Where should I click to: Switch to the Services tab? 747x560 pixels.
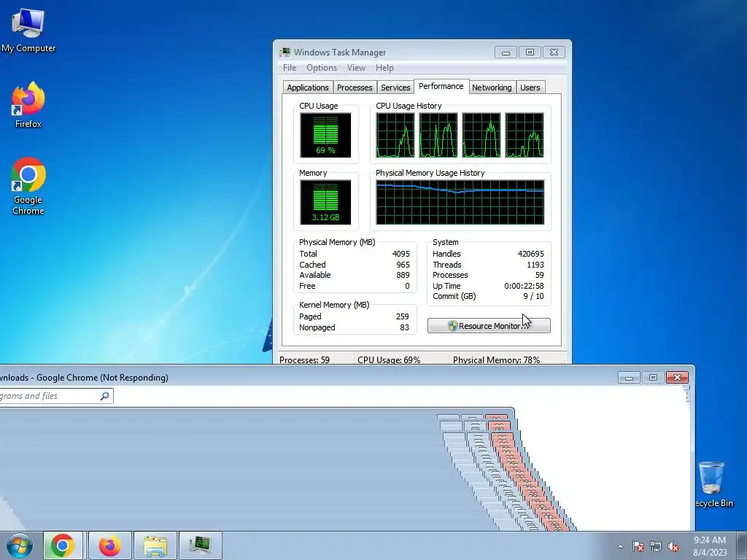click(395, 87)
